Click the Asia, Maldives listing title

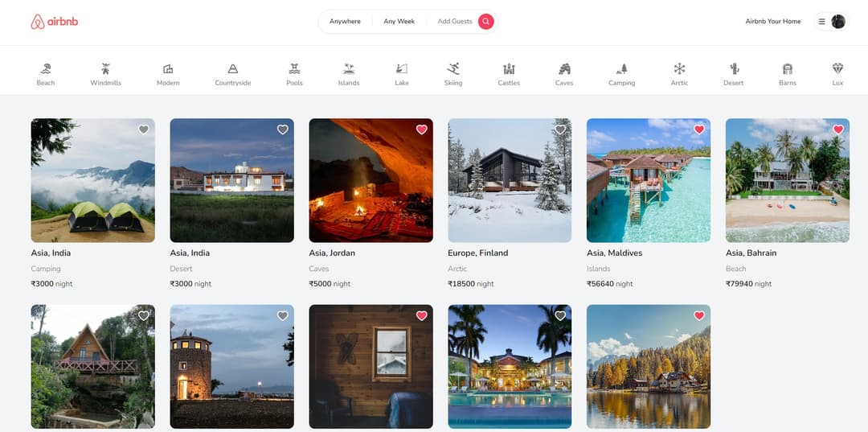pyautogui.click(x=615, y=253)
